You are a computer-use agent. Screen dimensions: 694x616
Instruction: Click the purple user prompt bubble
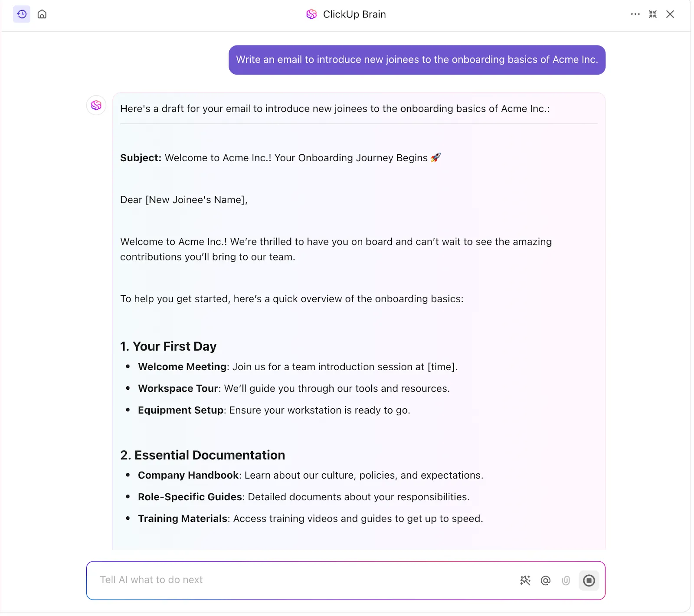[x=417, y=60]
